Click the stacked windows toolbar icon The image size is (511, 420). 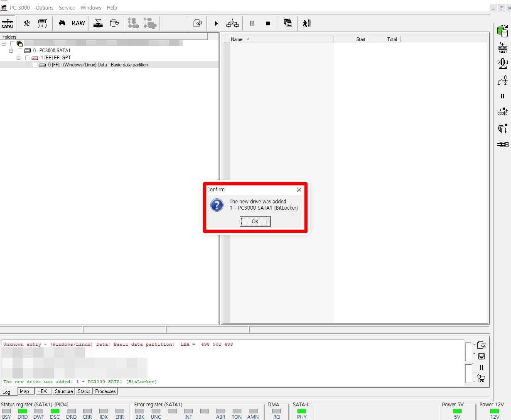pyautogui.click(x=288, y=23)
